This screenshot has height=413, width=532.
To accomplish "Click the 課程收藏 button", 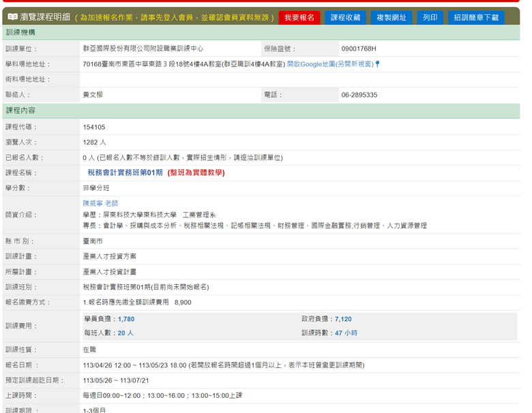I will click(x=345, y=18).
